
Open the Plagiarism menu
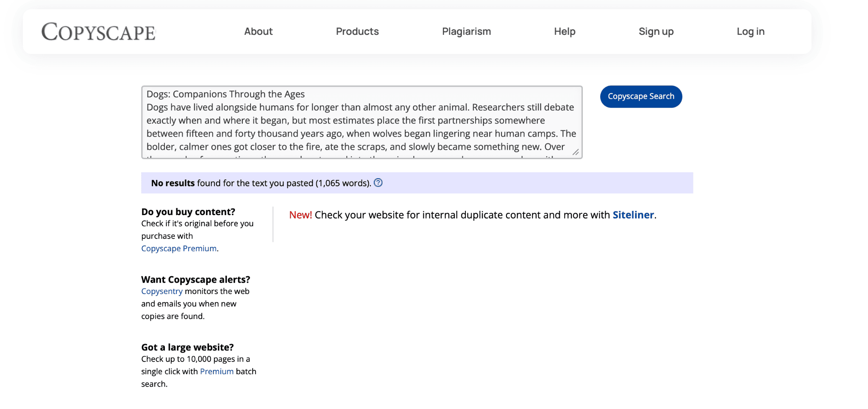tap(466, 31)
